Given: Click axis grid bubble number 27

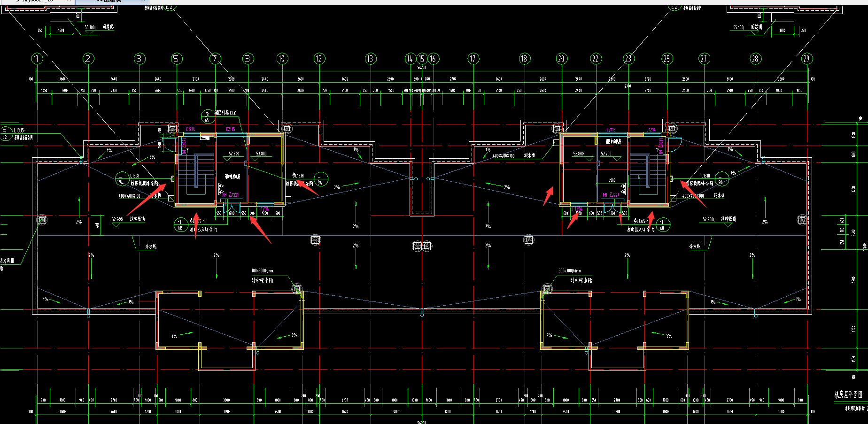Looking at the screenshot, I should point(704,59).
